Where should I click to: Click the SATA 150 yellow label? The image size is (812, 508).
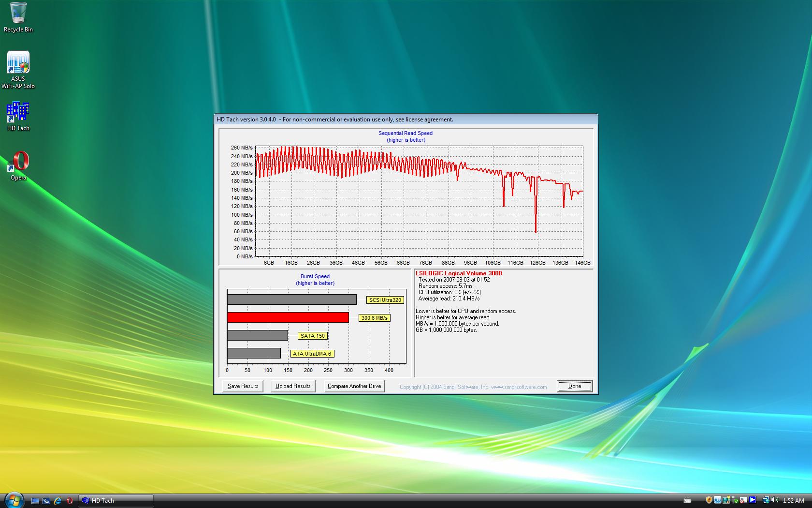[313, 336]
